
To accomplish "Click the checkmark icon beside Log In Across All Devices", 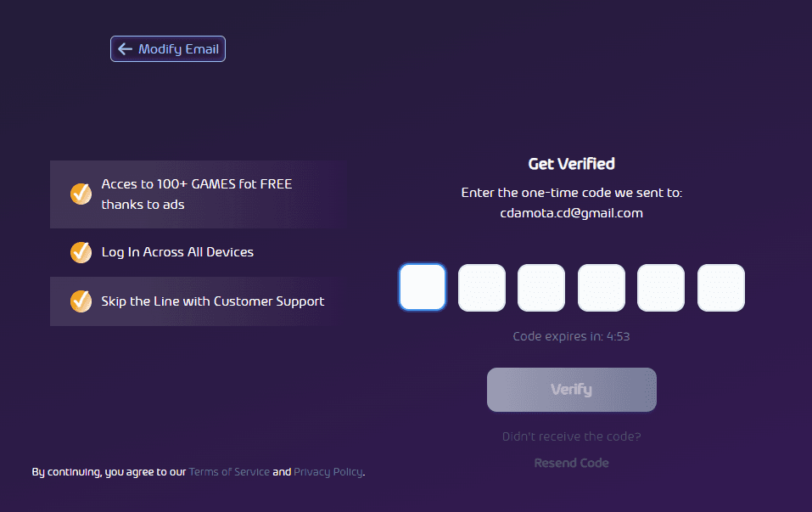I will tap(81, 252).
